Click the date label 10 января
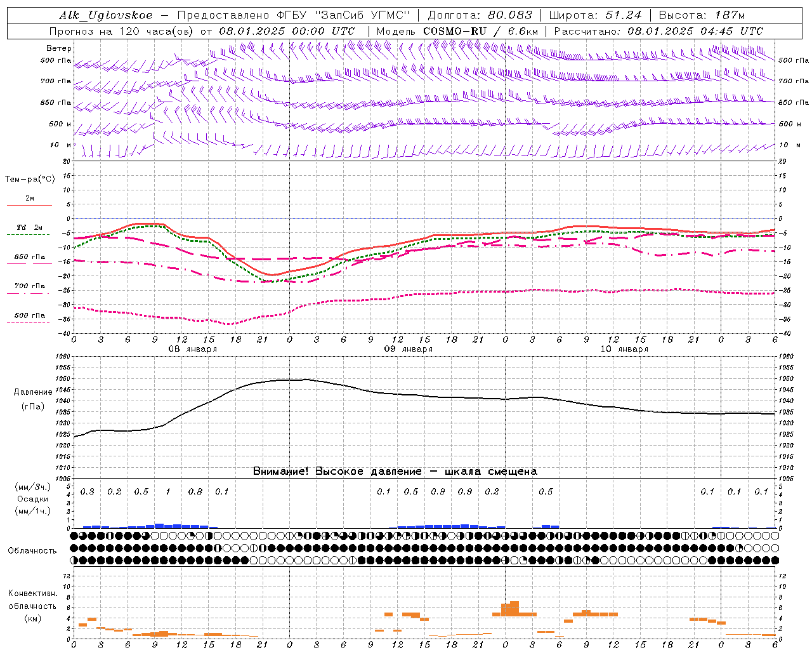Screen dimensions: 812x650 click(x=624, y=349)
